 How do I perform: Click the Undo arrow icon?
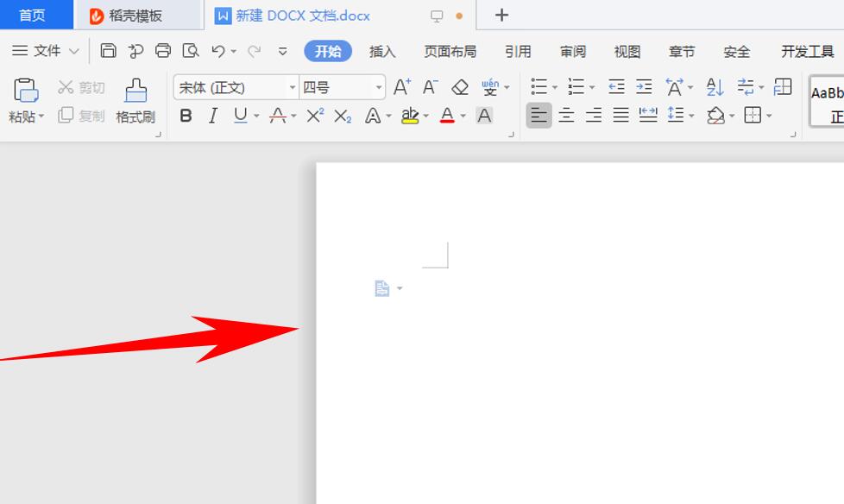[x=218, y=51]
